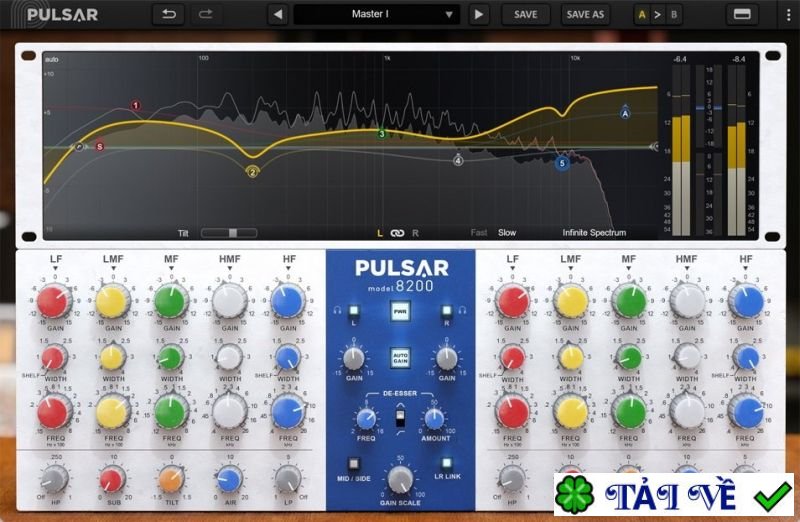Toggle Infinite Spectrum mode
This screenshot has height=522, width=800.
pyautogui.click(x=594, y=233)
